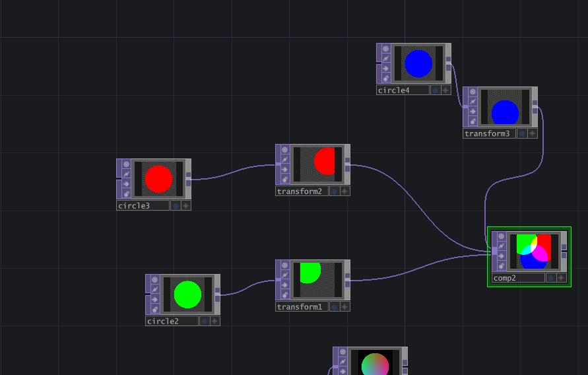This screenshot has height=375, width=588.
Task: Click circle3 output connector
Action: click(x=188, y=179)
